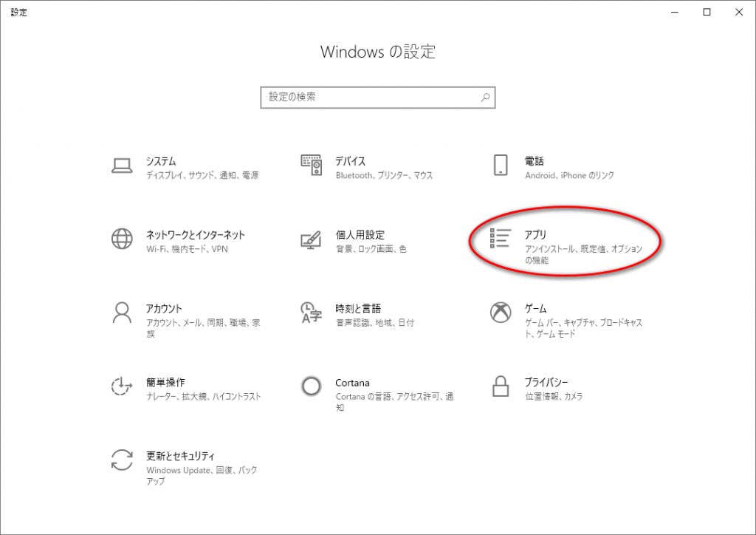Open the 更新とセキュリティ refresh arrows icon
Image resolution: width=756 pixels, height=535 pixels.
pos(122,460)
